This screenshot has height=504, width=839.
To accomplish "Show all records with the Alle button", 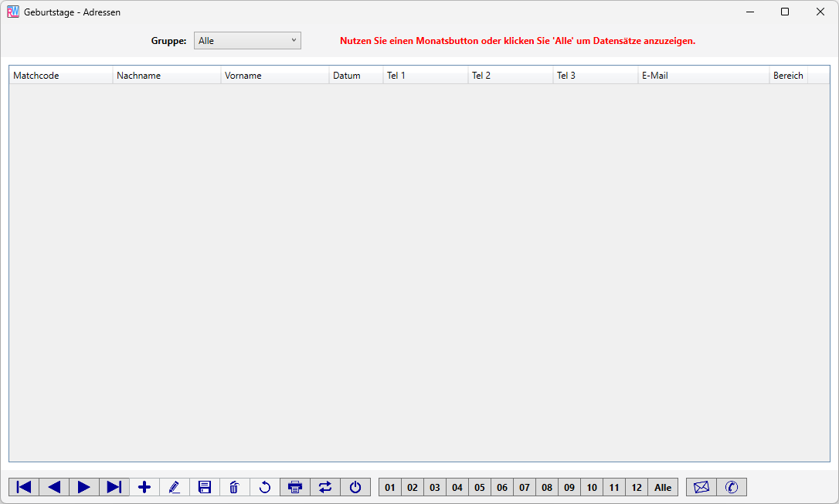I will pyautogui.click(x=663, y=487).
